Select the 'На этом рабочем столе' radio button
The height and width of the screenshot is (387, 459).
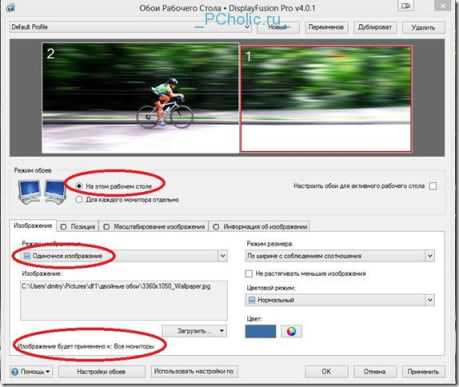(x=79, y=186)
